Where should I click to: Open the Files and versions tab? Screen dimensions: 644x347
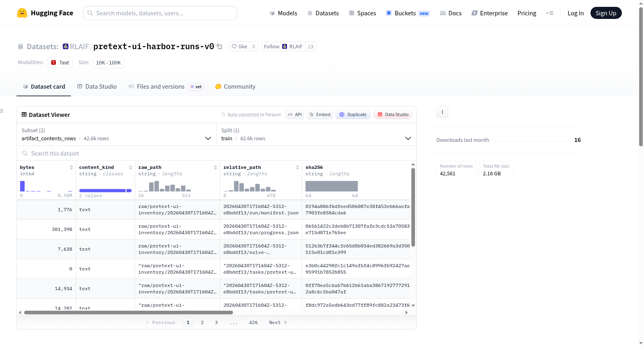(166, 87)
